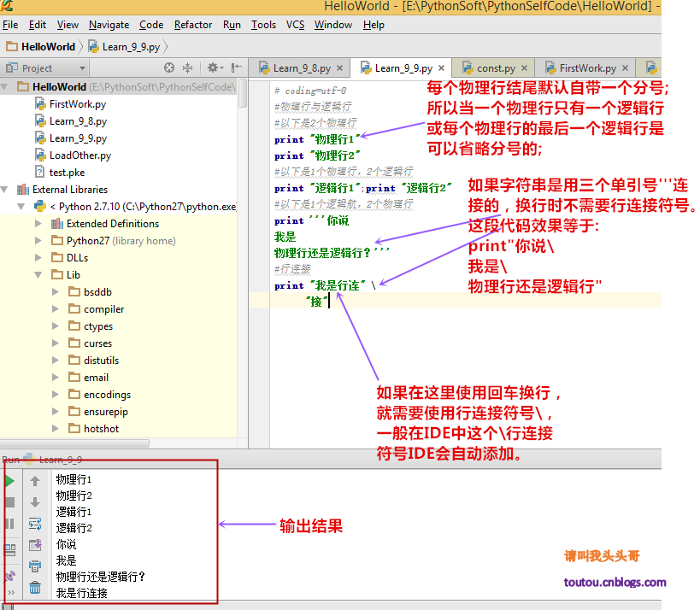
Task: Close the Learn_9_9.py tab
Action: [442, 68]
